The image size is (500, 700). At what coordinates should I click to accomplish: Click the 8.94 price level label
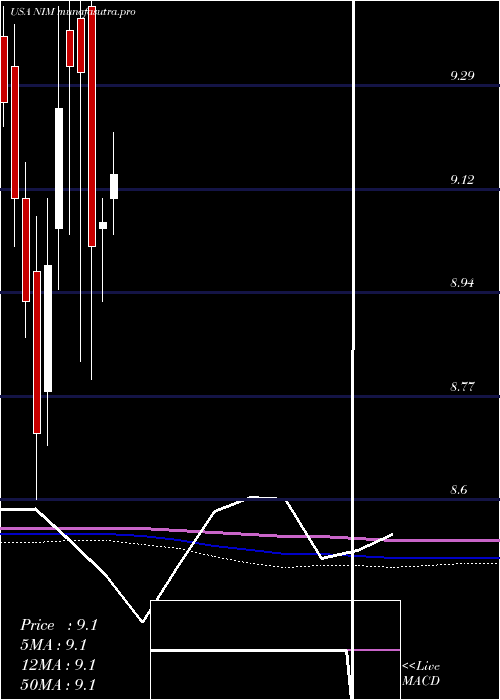462,283
